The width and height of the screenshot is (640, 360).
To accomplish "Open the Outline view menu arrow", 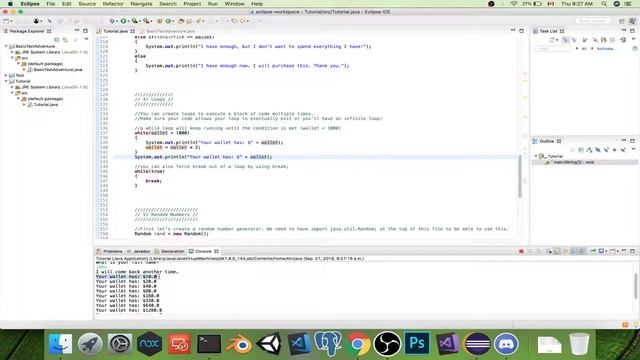I will coord(633,149).
